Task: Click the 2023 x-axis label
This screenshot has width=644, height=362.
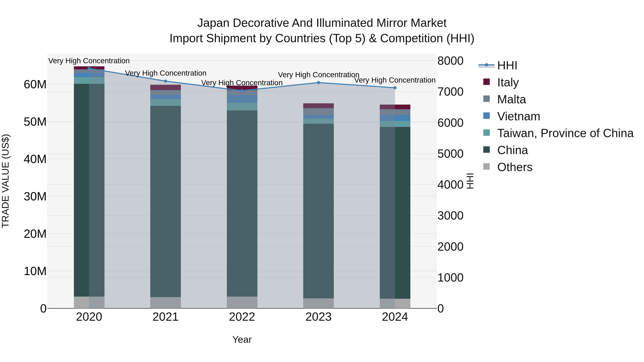Action: tap(318, 317)
